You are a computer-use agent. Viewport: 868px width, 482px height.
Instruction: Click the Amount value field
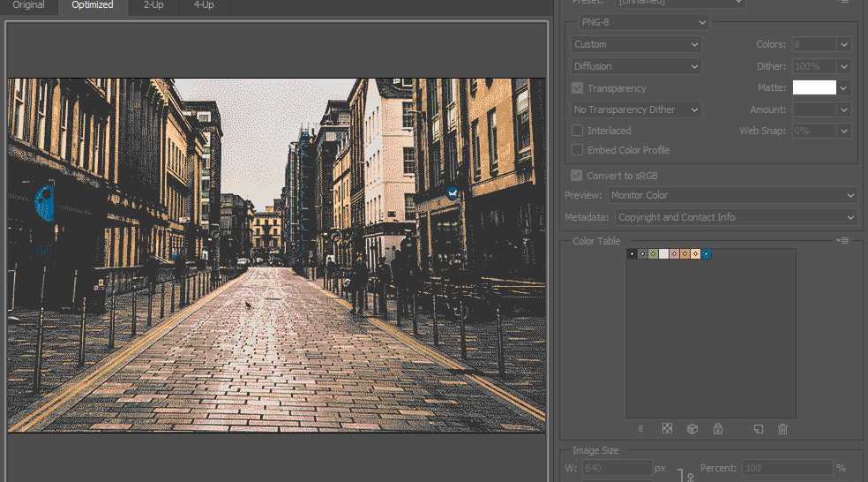coord(813,109)
